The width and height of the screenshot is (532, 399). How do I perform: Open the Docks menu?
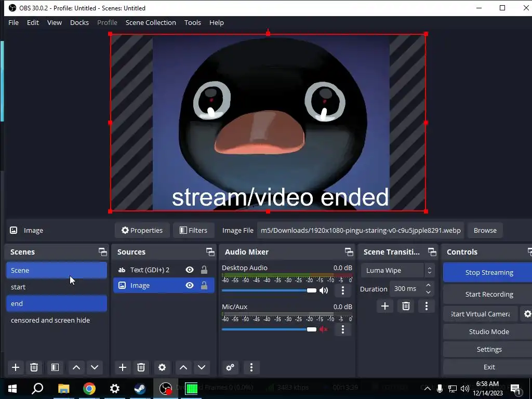[x=79, y=22]
